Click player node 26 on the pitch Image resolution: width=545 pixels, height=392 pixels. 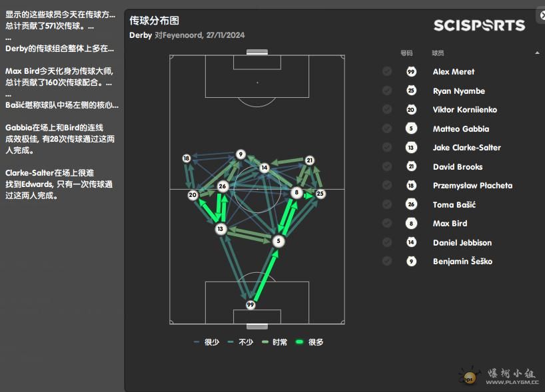pos(223,186)
